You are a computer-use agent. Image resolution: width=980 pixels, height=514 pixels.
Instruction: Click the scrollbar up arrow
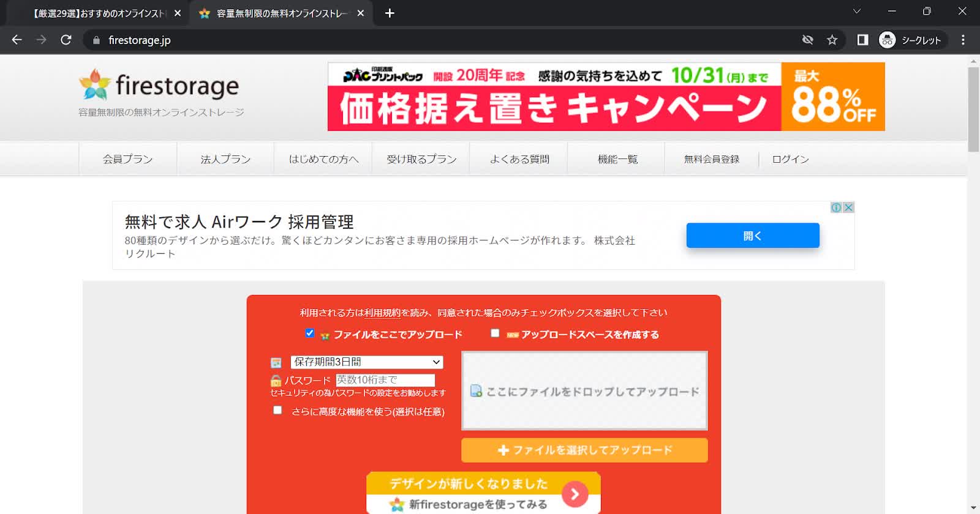pyautogui.click(x=973, y=61)
